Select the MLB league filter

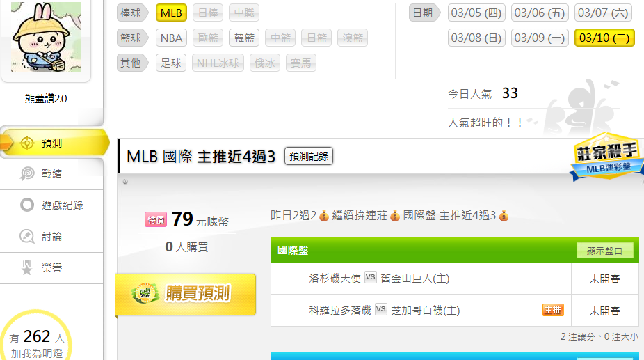[x=171, y=13]
